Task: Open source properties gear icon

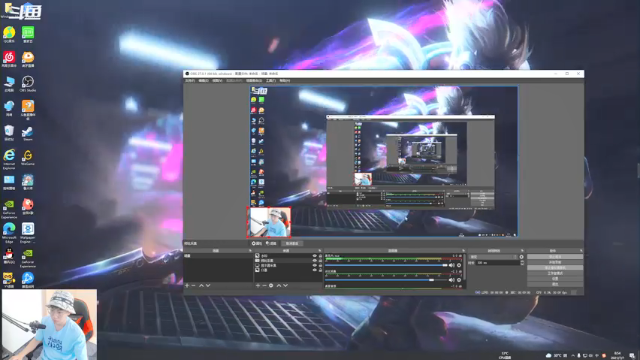Action: pos(271,286)
